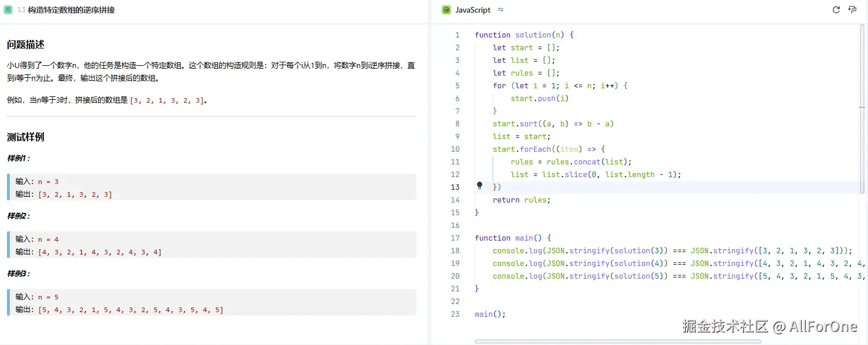This screenshot has height=345, width=868.
Task: Click the lightbulb hint icon on line 13
Action: 479,186
